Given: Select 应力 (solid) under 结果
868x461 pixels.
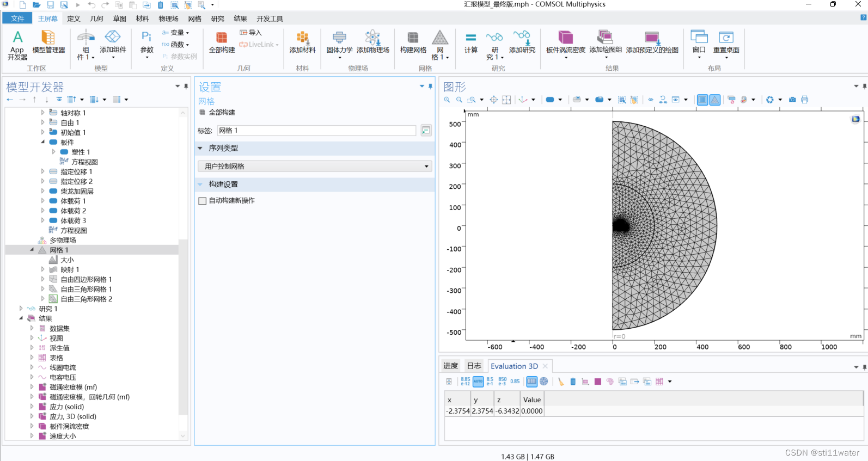Looking at the screenshot, I should 66,407.
